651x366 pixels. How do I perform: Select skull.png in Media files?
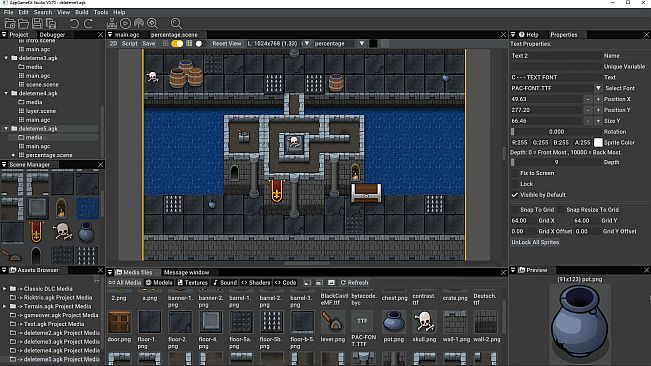pos(425,322)
